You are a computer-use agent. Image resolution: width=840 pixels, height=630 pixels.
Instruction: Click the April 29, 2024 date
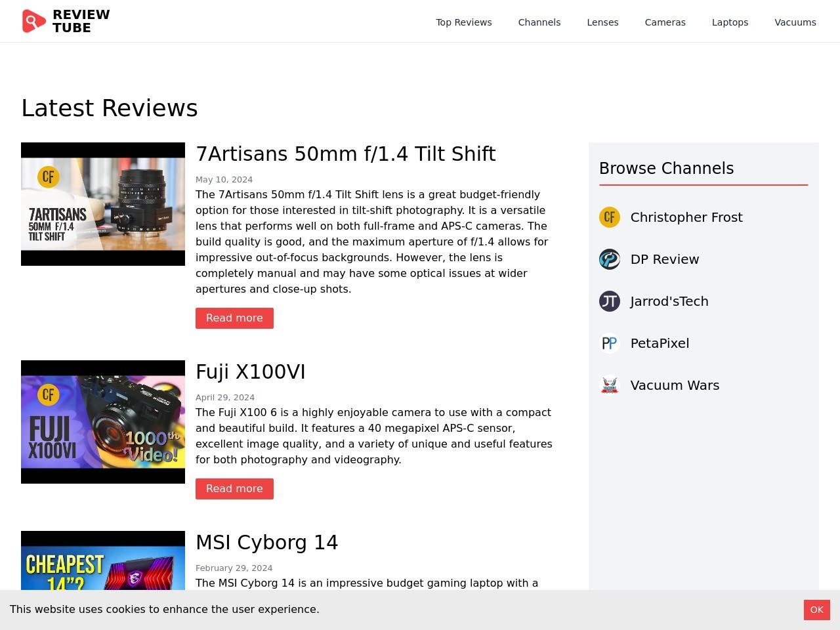[x=225, y=398]
